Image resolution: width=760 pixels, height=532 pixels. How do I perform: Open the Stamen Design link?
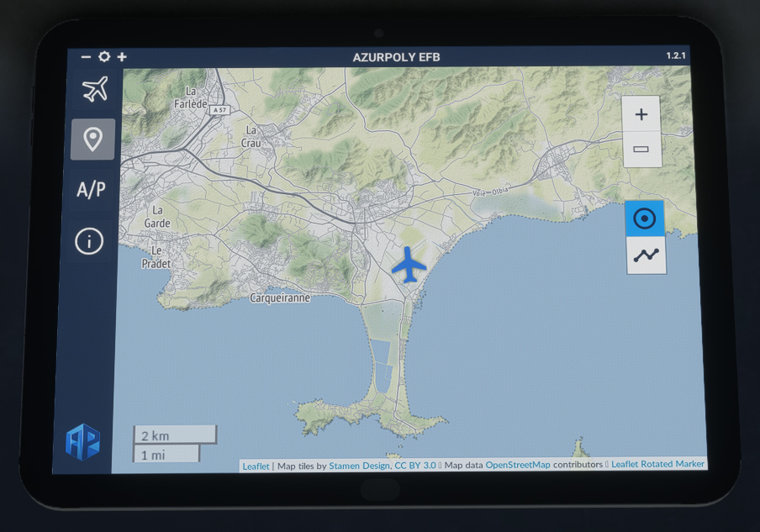click(x=359, y=466)
